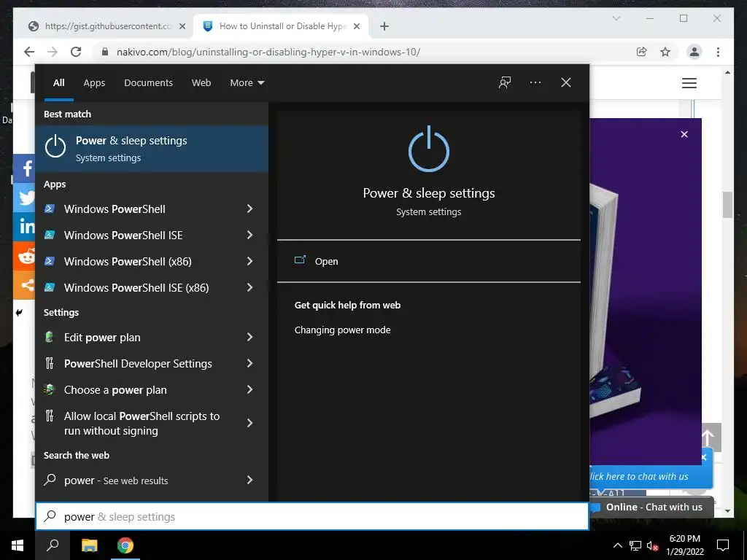Expand Edit power plan chevron

tap(249, 337)
